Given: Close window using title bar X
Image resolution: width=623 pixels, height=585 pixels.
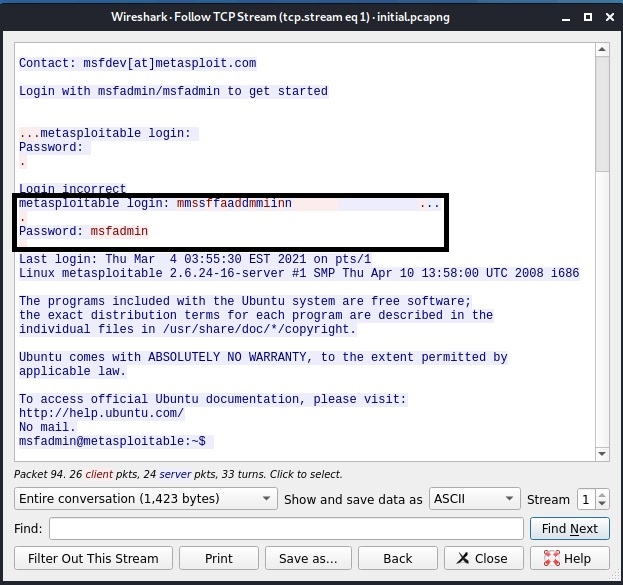Looking at the screenshot, I should 610,17.
